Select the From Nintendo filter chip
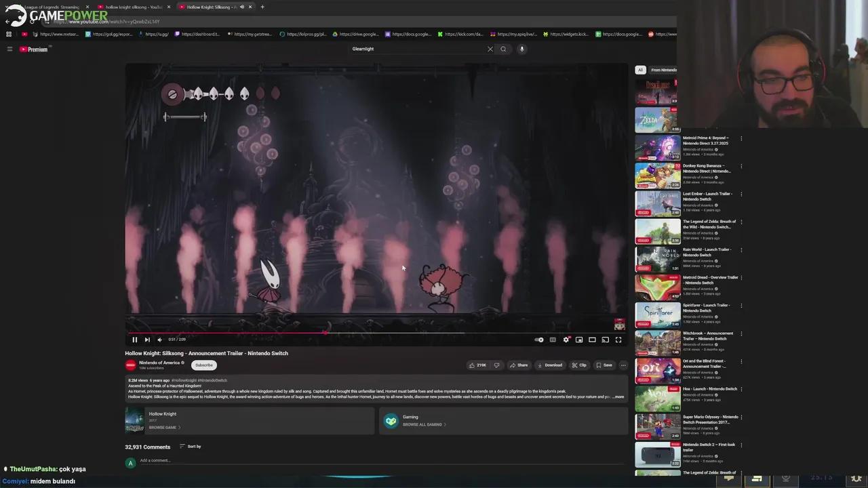Viewport: 868px width, 488px height. click(663, 70)
